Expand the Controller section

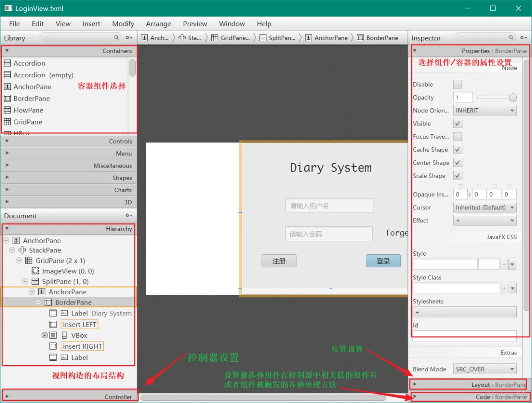click(x=69, y=396)
